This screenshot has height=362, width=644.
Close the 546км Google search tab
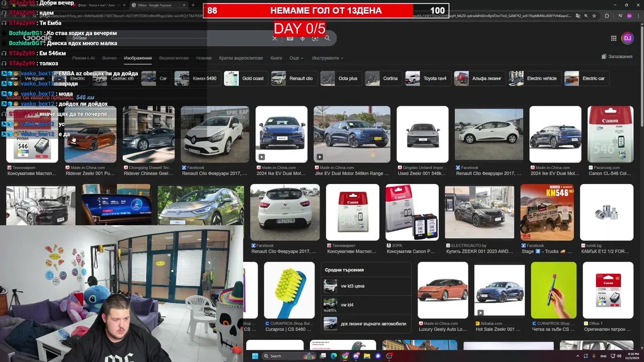[x=184, y=5]
